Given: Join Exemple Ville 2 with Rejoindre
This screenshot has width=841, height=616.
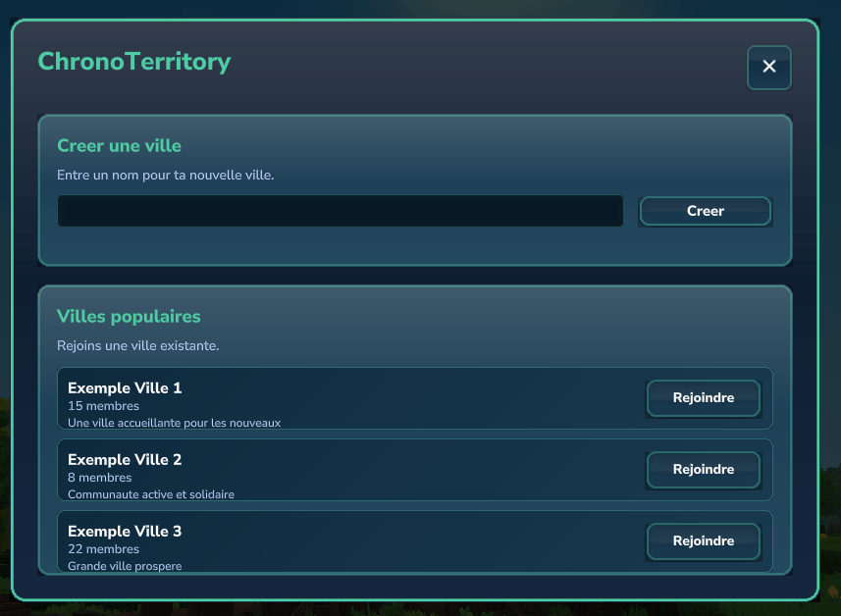Looking at the screenshot, I should click(703, 470).
